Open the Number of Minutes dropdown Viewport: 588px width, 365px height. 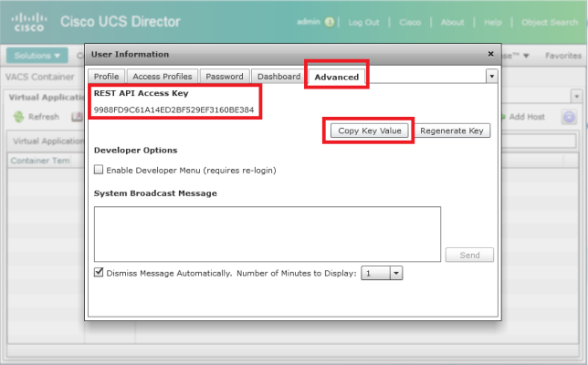(x=395, y=273)
